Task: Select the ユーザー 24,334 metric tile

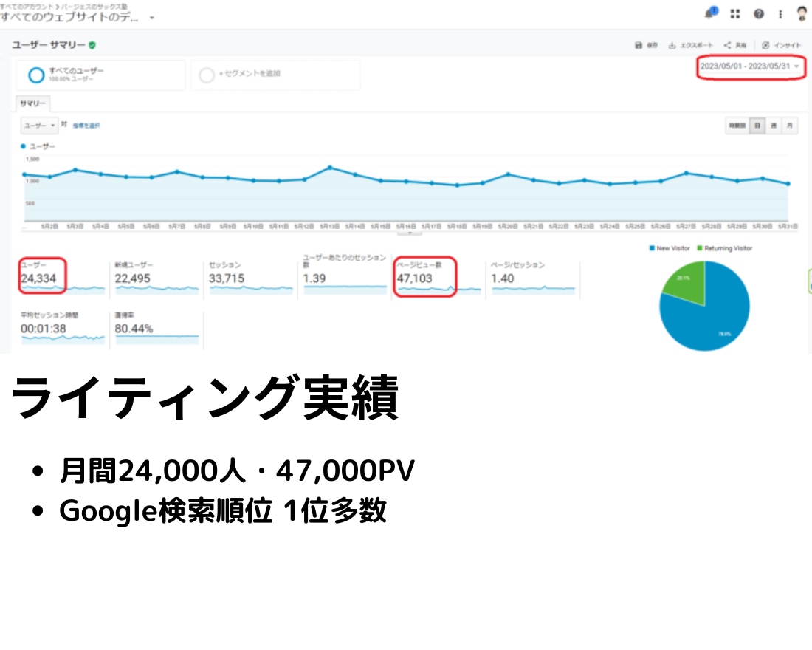Action: [62, 277]
